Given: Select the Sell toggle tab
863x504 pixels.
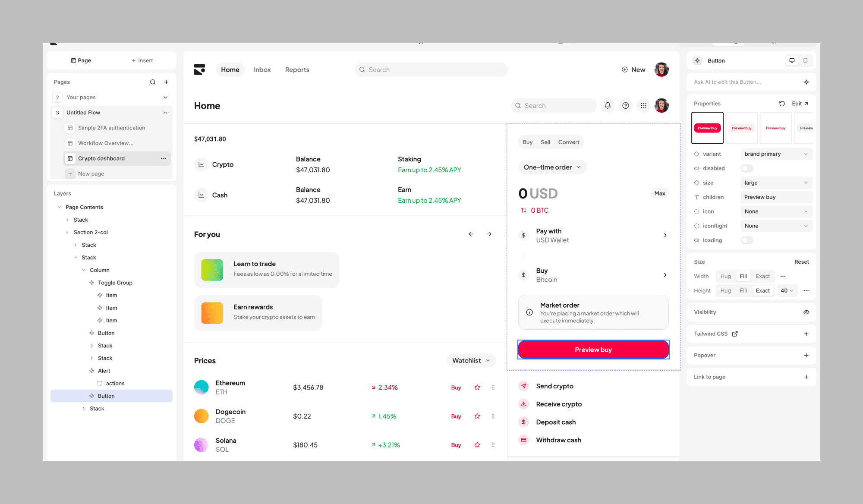Looking at the screenshot, I should [x=545, y=142].
